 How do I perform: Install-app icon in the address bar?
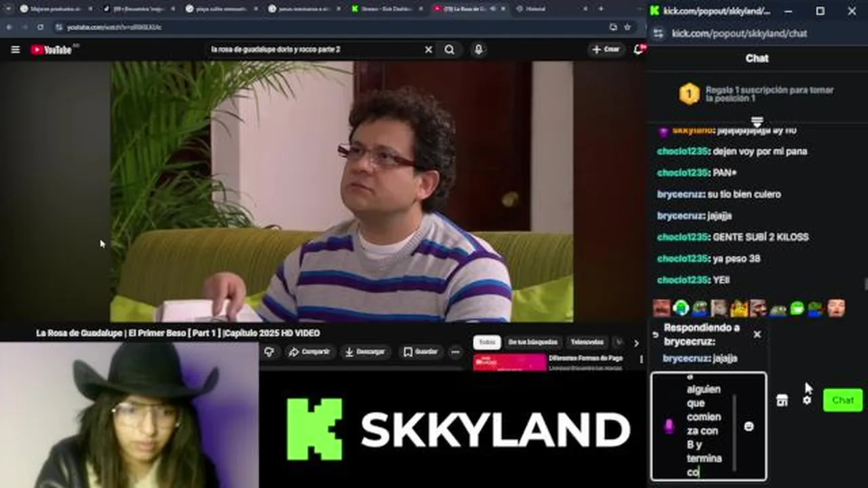coord(613,27)
